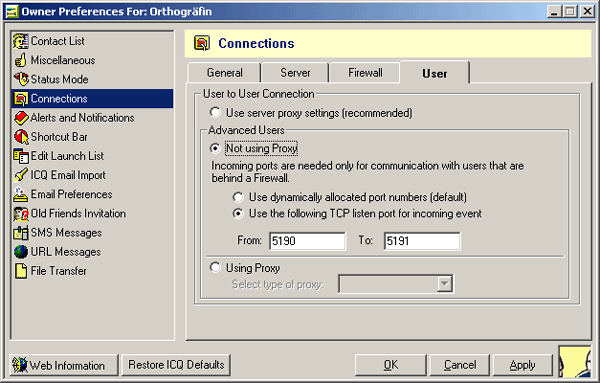Click the From port input field
Viewport: 600px width, 383px height.
click(x=307, y=241)
